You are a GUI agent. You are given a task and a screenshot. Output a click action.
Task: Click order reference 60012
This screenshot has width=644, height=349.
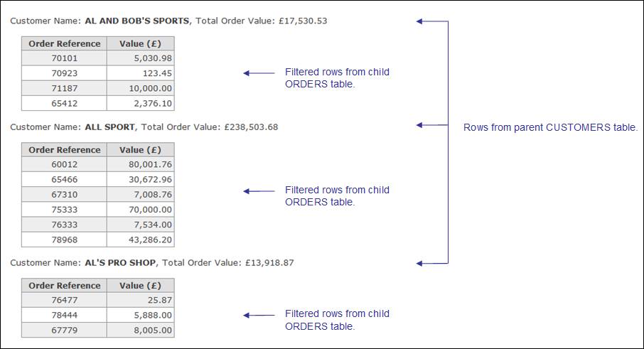(x=64, y=165)
